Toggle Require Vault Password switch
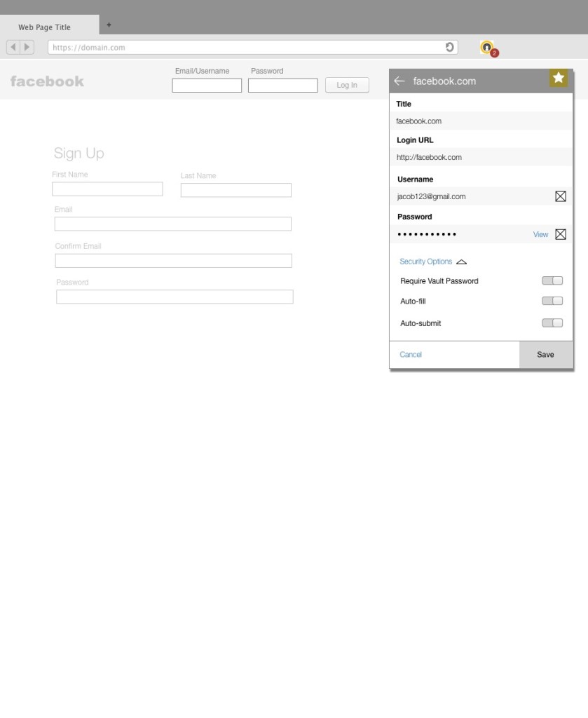 coord(552,281)
